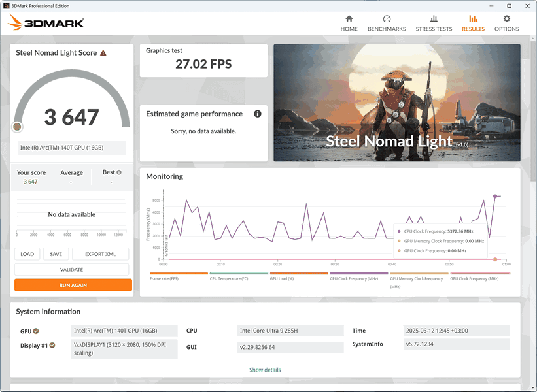Click the warning triangle beside Steel Nomad Light Score
This screenshot has width=537, height=392.
coord(103,53)
